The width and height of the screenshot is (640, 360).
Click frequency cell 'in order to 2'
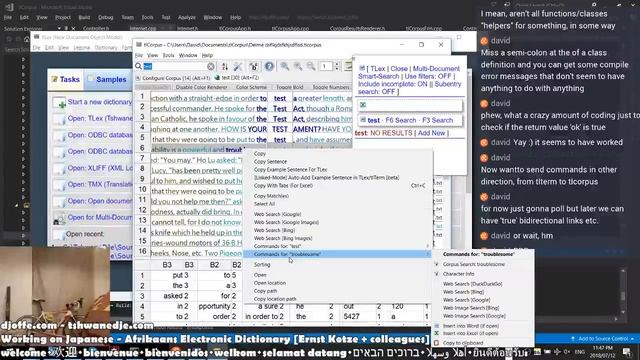(x=264, y=316)
